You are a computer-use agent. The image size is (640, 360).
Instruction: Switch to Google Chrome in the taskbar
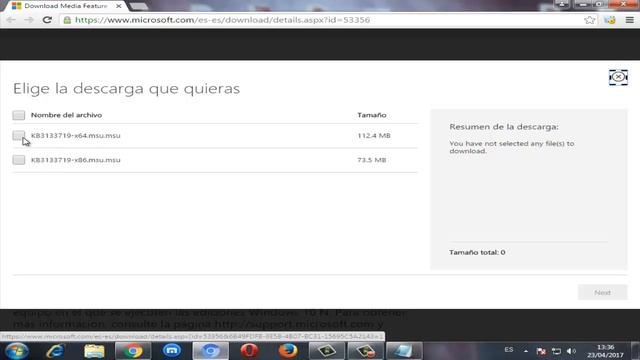pyautogui.click(x=132, y=351)
